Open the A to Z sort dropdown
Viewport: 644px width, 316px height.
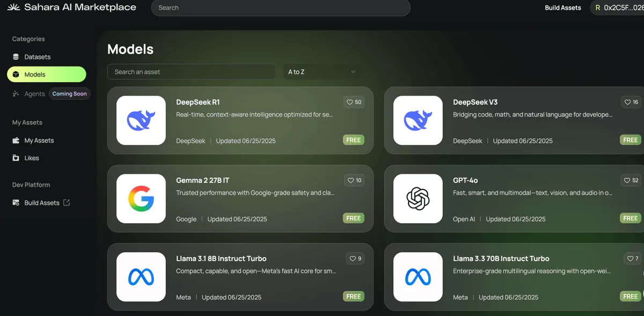point(322,72)
